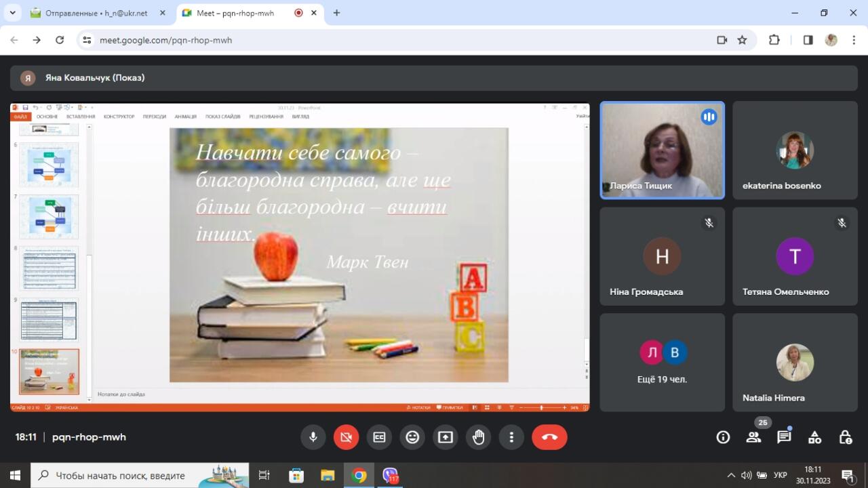Open Ещё 19 чел. participants tile
868x488 pixels.
tap(663, 362)
